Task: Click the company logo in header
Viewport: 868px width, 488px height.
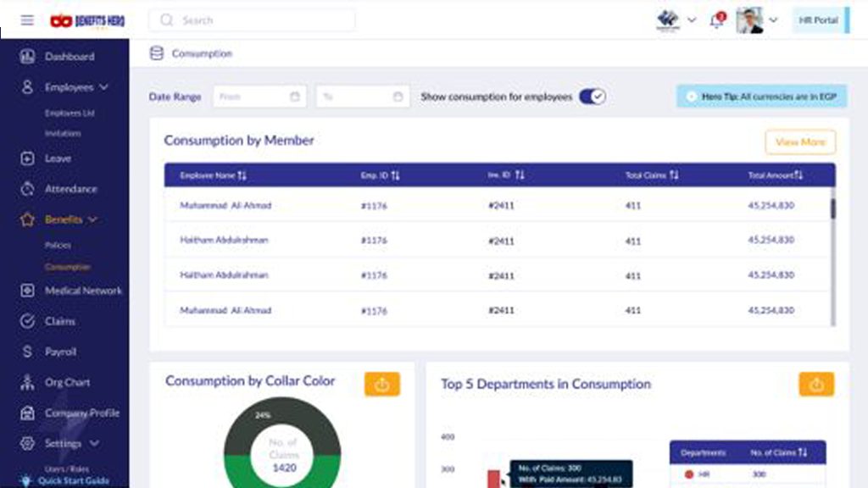Action: pyautogui.click(x=668, y=20)
